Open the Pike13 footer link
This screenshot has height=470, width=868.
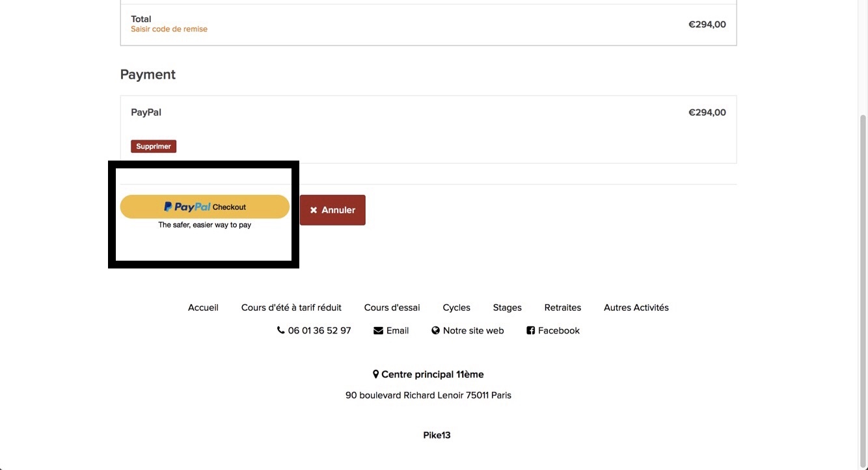click(x=437, y=436)
